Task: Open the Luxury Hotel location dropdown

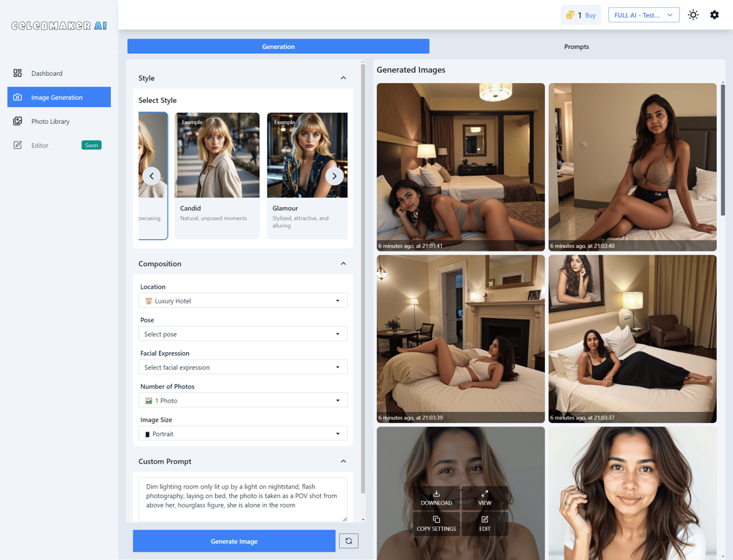Action: tap(242, 300)
